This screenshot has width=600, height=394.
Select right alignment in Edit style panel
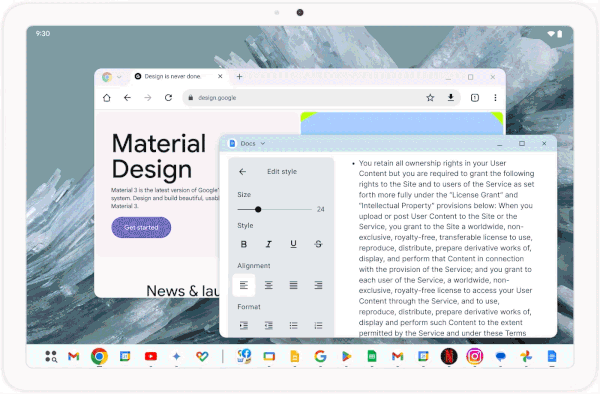tap(318, 285)
